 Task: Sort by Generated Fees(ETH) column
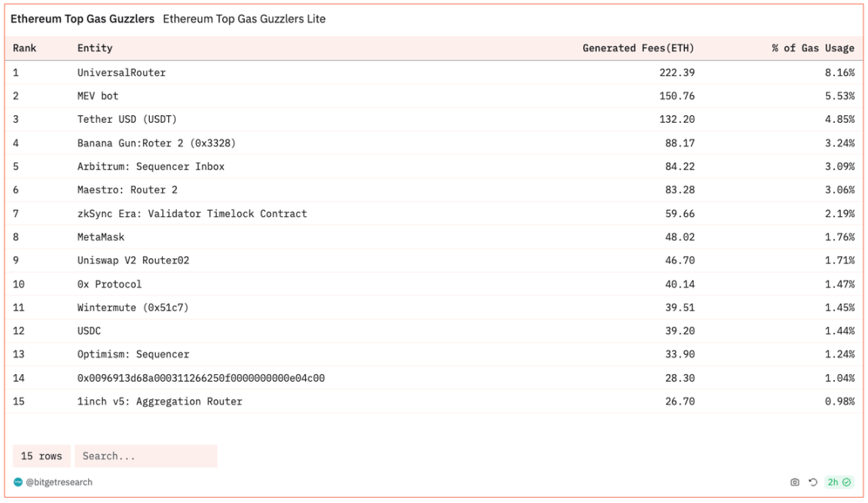pyautogui.click(x=638, y=48)
